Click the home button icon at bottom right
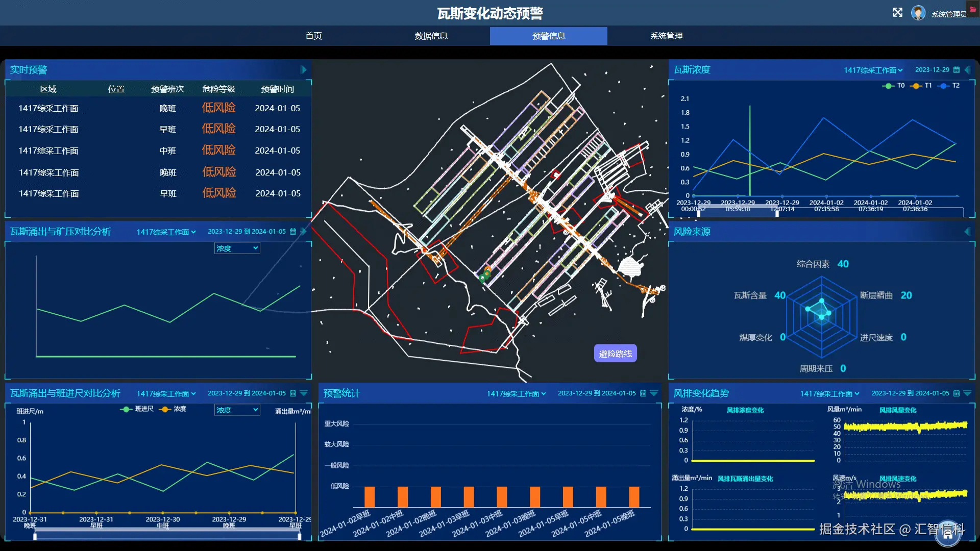This screenshot has height=551, width=980. coord(947,534)
